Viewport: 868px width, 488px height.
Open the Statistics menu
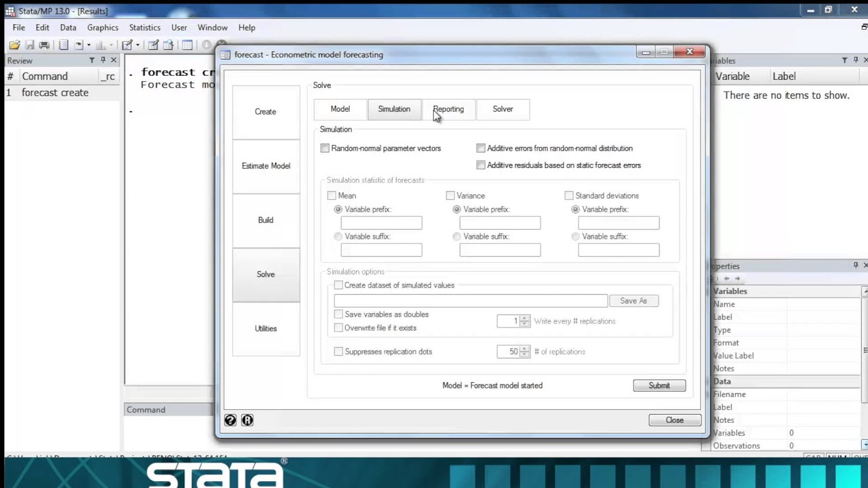click(145, 28)
